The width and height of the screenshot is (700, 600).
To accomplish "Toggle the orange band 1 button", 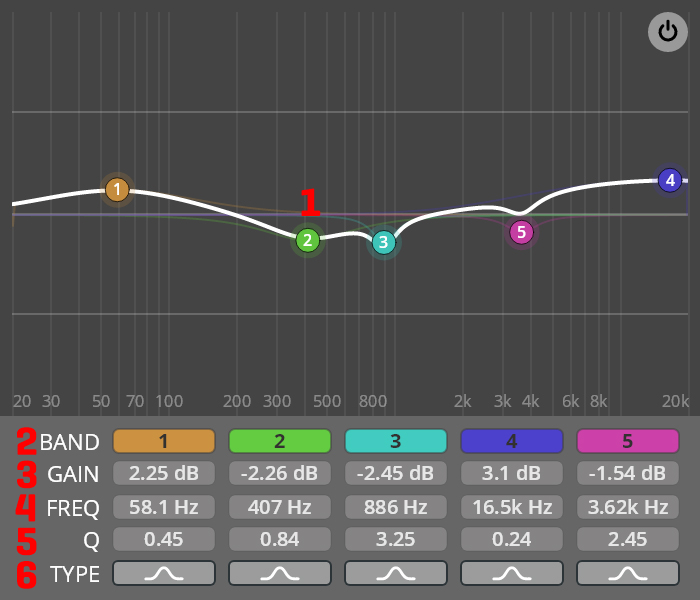I will pos(164,441).
